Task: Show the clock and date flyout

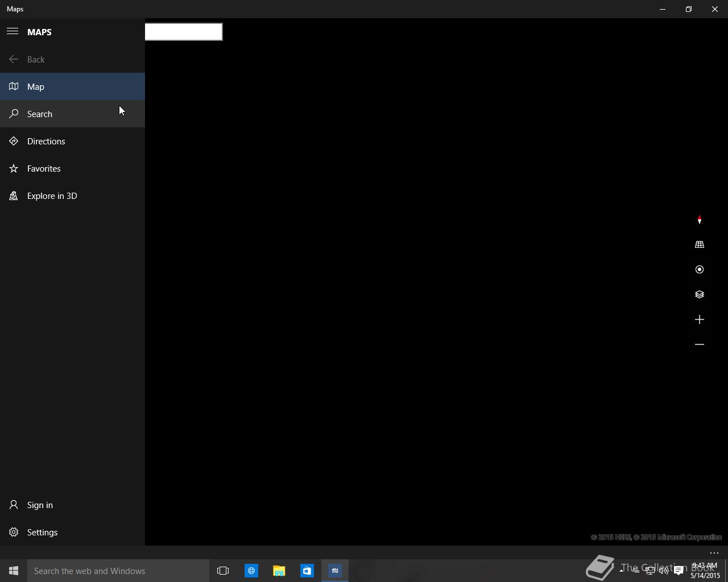Action: point(705,571)
